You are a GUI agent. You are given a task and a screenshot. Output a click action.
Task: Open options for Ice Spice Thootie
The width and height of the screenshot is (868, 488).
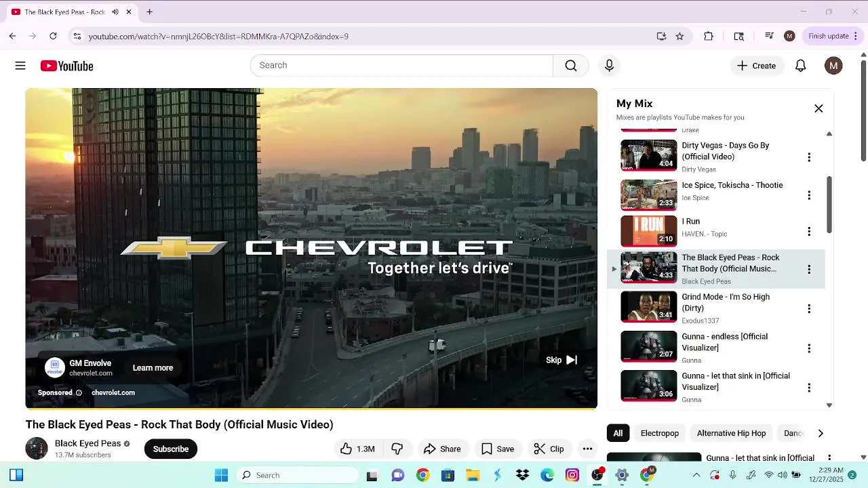pyautogui.click(x=808, y=195)
